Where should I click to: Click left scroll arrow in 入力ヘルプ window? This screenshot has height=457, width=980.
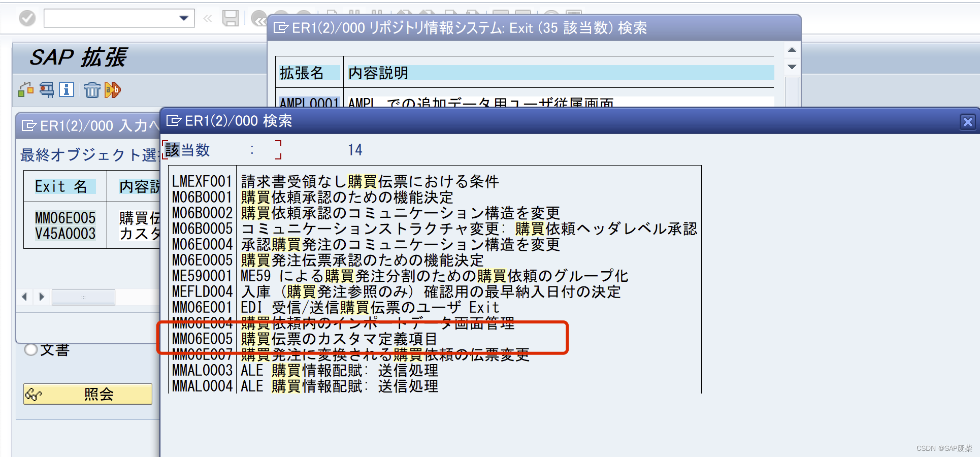24,297
